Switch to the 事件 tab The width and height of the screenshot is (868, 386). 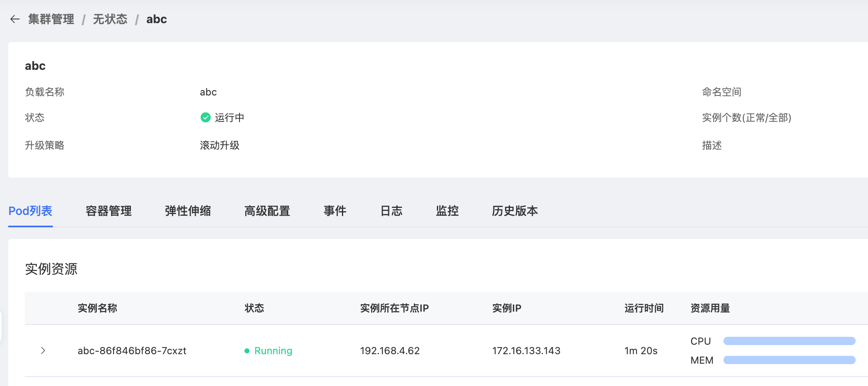tap(335, 211)
